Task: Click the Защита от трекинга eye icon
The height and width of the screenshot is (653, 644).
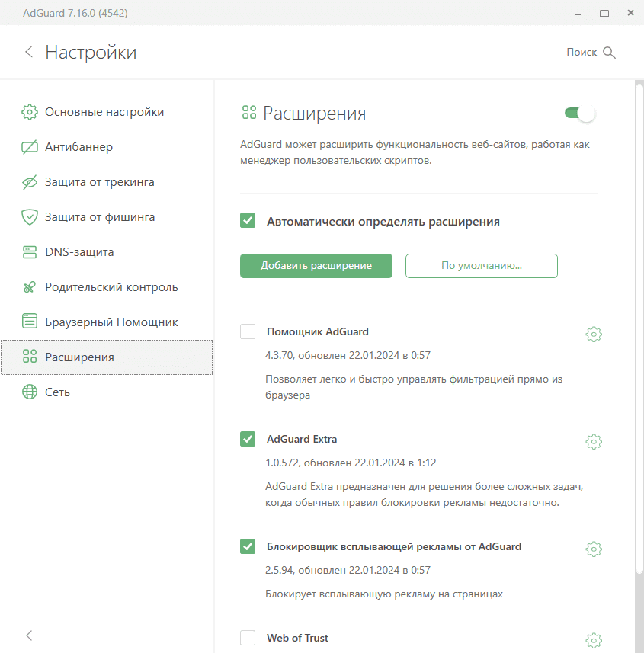Action: tap(30, 182)
